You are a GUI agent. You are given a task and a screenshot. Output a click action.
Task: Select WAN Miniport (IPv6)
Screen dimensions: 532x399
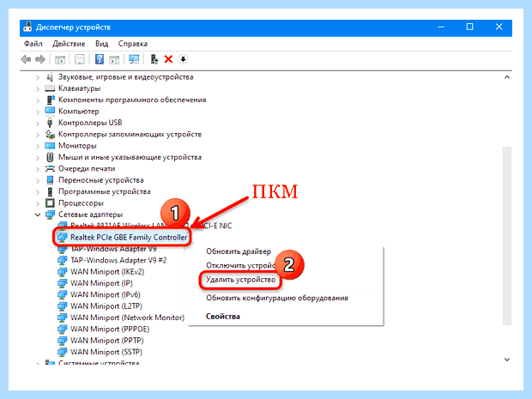[106, 294]
